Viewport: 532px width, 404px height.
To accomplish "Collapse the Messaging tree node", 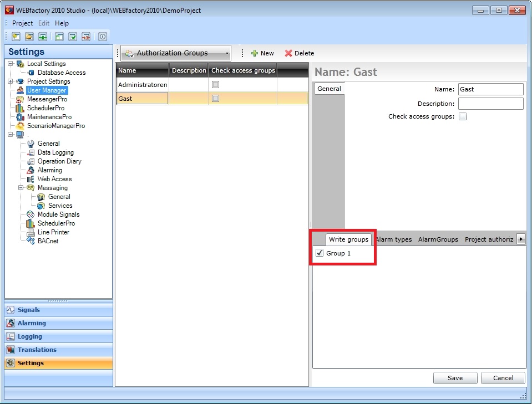I will point(21,188).
